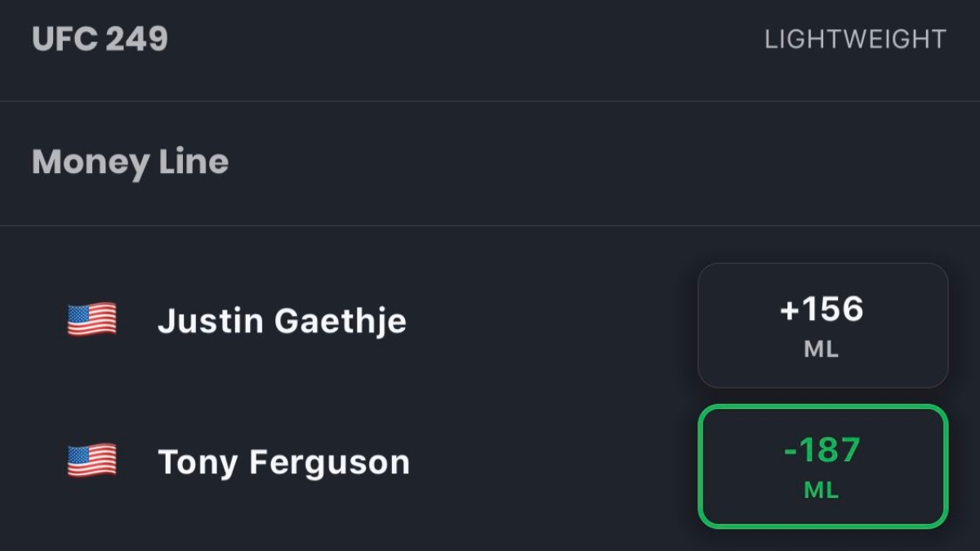Screen dimensions: 980x551
Task: Tap the ML label under +156
Action: [822, 350]
